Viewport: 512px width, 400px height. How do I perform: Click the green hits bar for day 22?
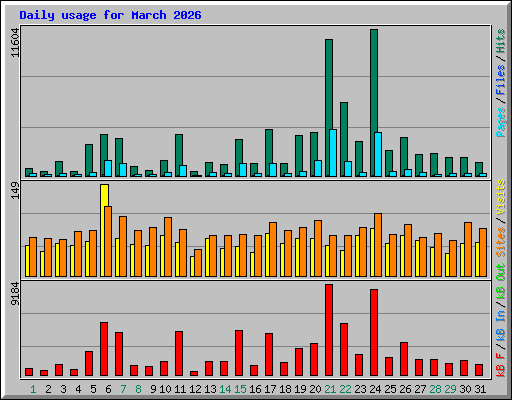pos(344,139)
